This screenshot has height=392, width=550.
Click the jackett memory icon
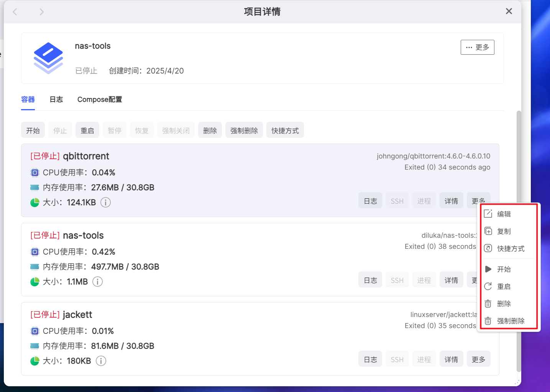[35, 346]
